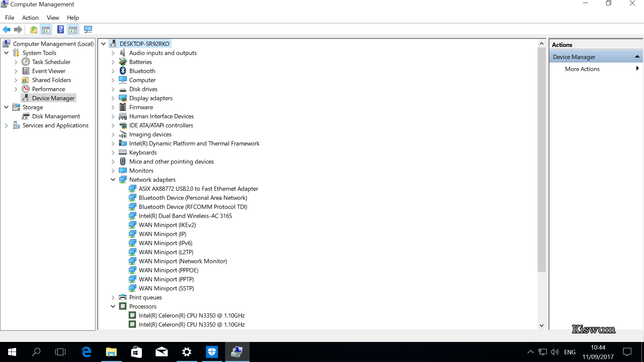Select Disk Management in the tree
The image size is (644, 362).
click(x=56, y=116)
